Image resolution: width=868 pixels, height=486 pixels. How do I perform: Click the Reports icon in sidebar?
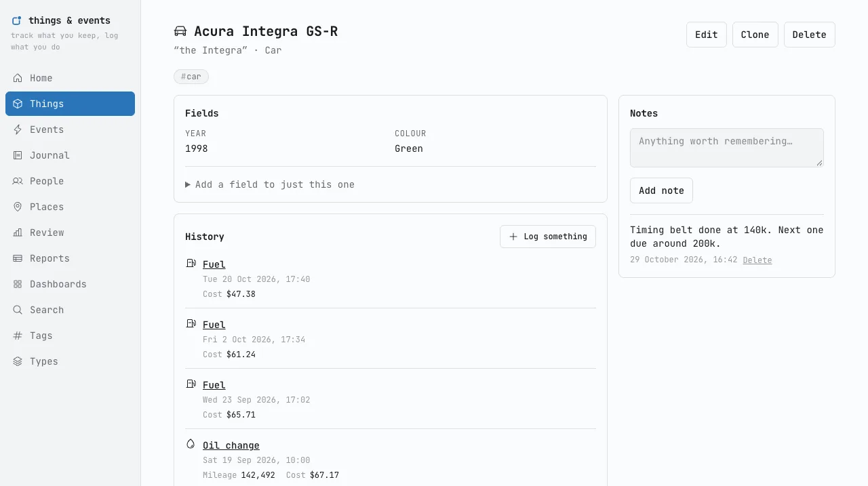coord(18,258)
